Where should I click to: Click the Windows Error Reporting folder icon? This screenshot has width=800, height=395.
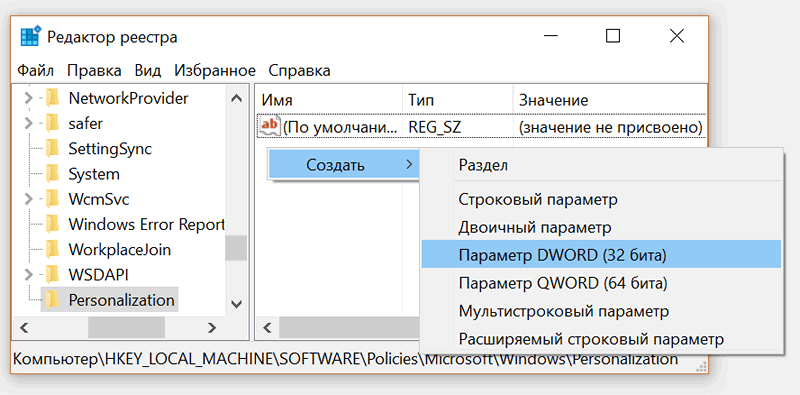point(52,224)
